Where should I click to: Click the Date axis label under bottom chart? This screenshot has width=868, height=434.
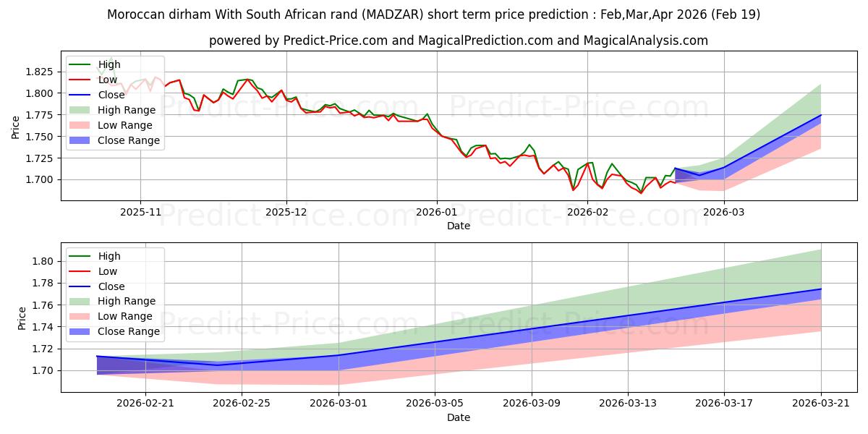click(459, 418)
